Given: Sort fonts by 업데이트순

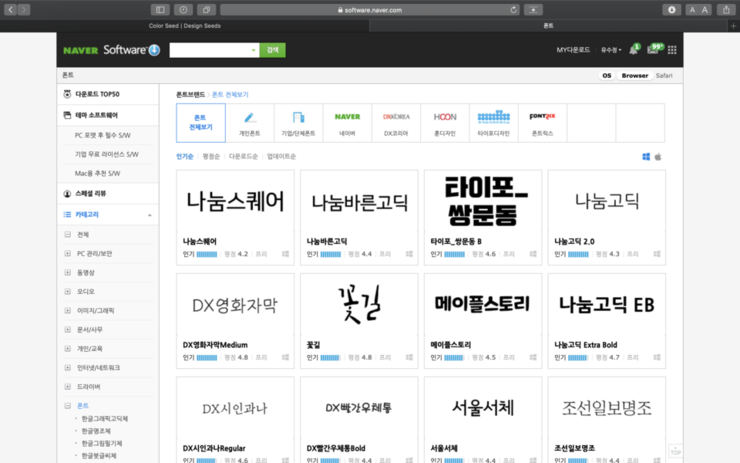Looking at the screenshot, I should tap(281, 157).
